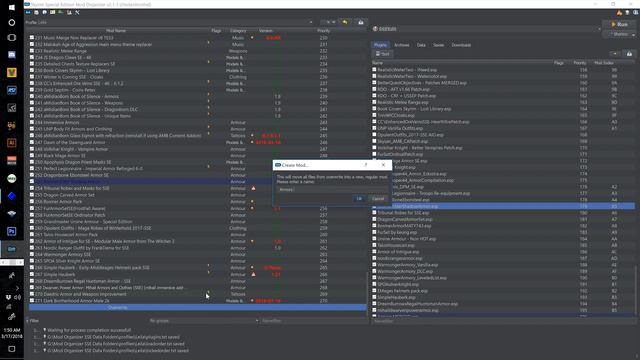
Task: Click the install mod from archive toolbar icon
Action: (x=36, y=13)
